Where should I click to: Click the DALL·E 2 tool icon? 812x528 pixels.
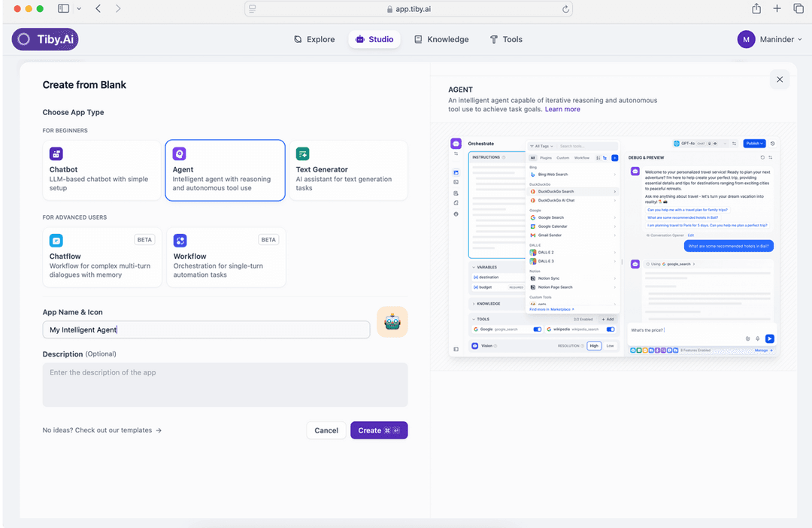(x=532, y=253)
